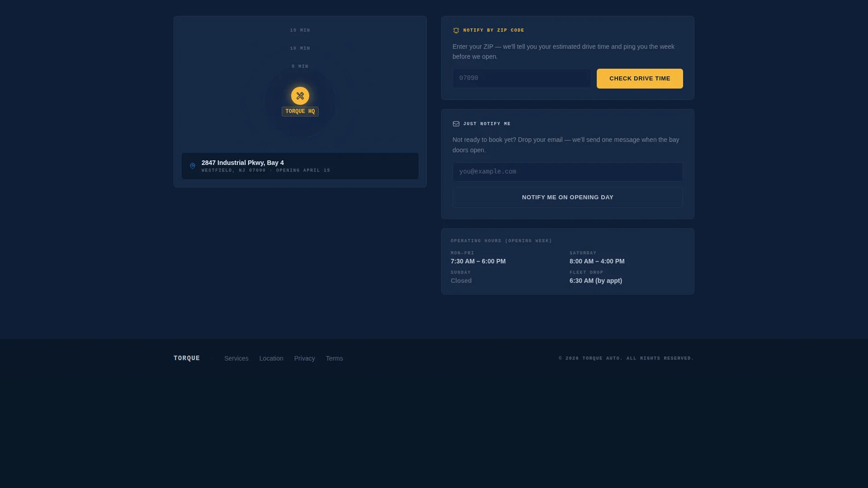Focus the ZIP code input field
This screenshot has width=868, height=488.
point(522,79)
